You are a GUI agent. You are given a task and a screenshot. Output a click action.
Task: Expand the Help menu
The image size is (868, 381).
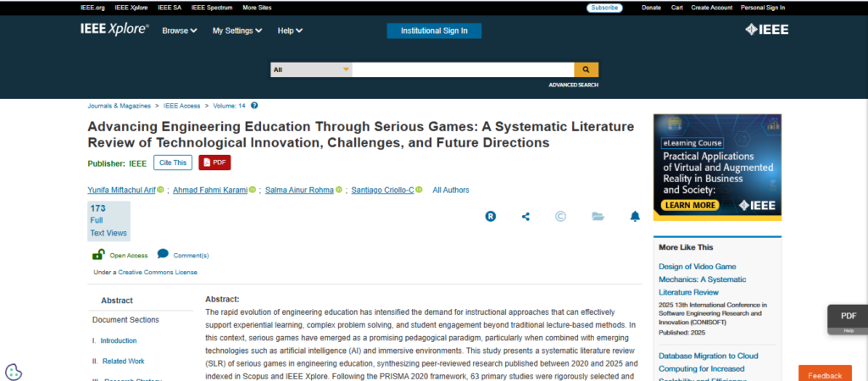pos(290,31)
